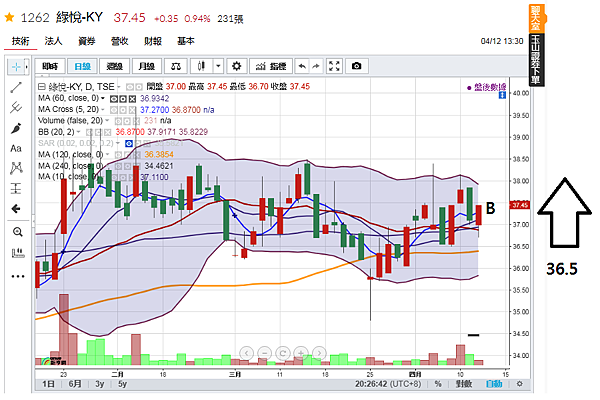Select the price range measure tool

pyautogui.click(x=16, y=188)
